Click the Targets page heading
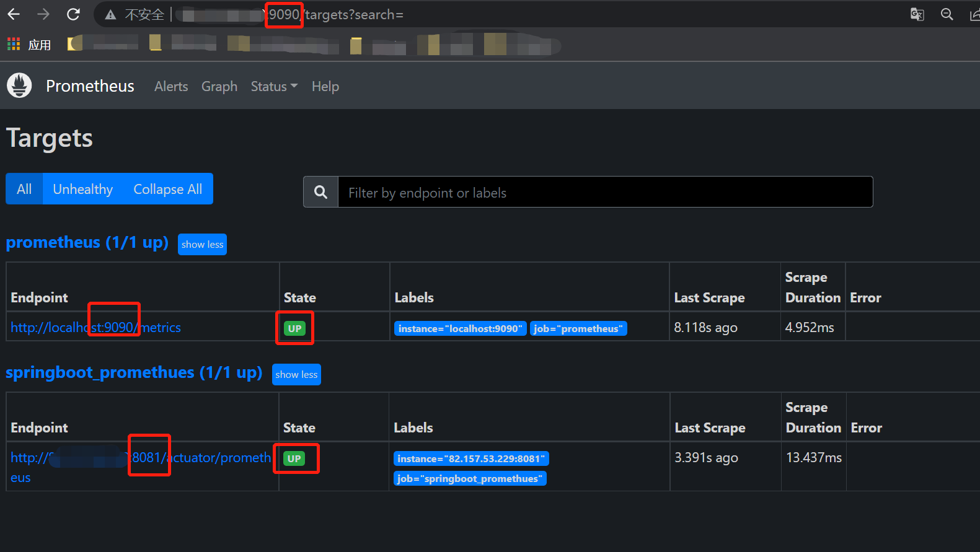 50,139
